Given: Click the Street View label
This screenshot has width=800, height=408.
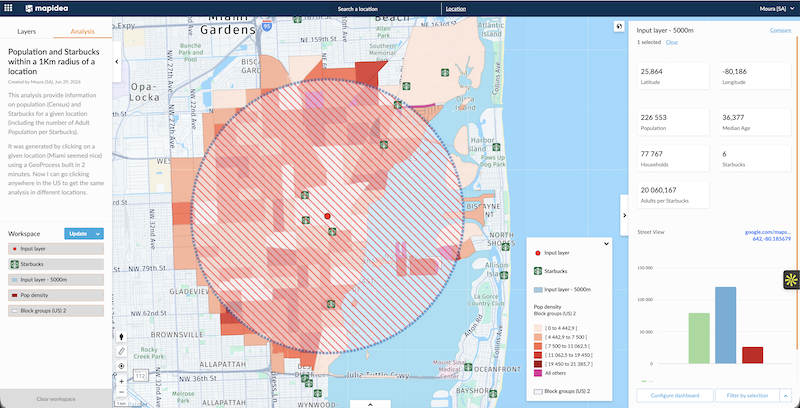Looking at the screenshot, I should [x=651, y=232].
